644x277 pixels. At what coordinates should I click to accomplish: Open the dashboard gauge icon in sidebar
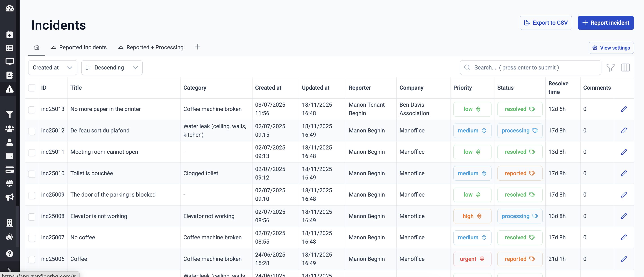(x=9, y=9)
